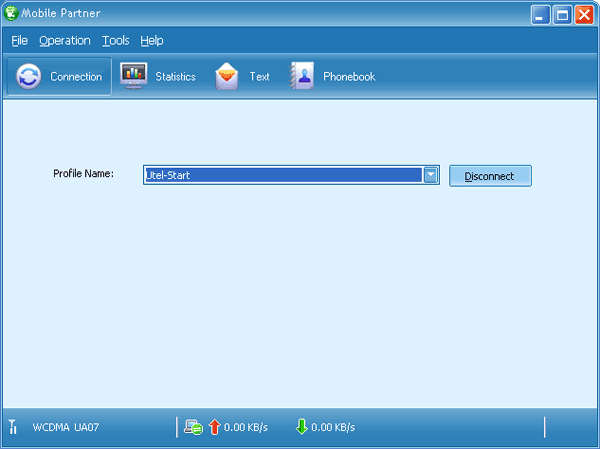Expand the Profile Name dropdown arrow
This screenshot has height=449, width=600.
pyautogui.click(x=431, y=175)
